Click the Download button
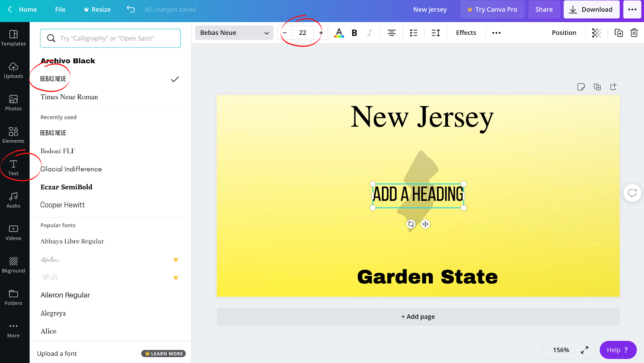 (x=591, y=9)
